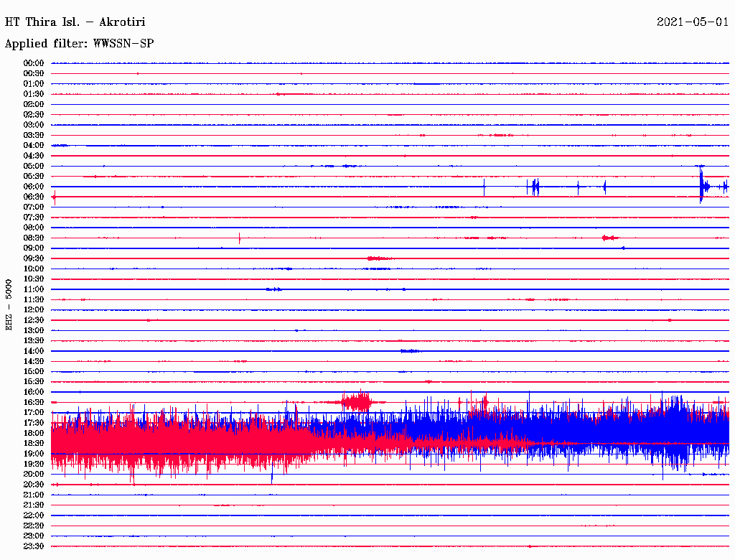Click the red spike starting the 06:30 trace
735x560 pixels.
[x=54, y=197]
